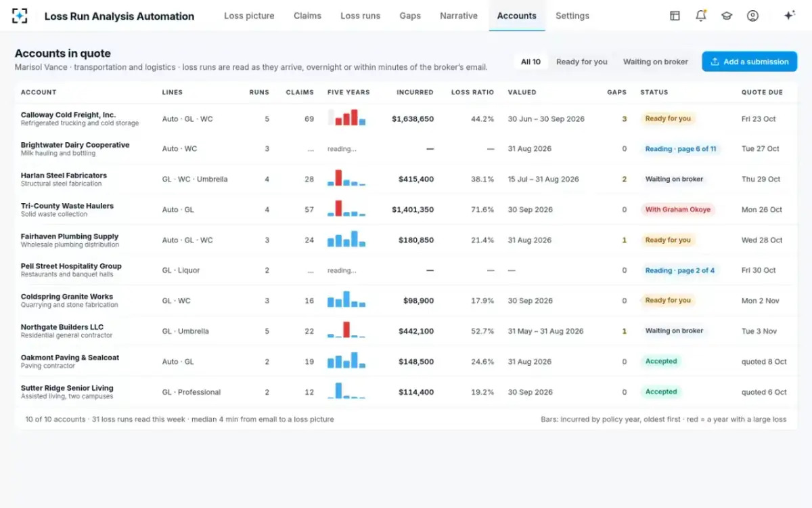Open the Settings tab
Image resolution: width=812 pixels, height=508 pixels.
572,16
